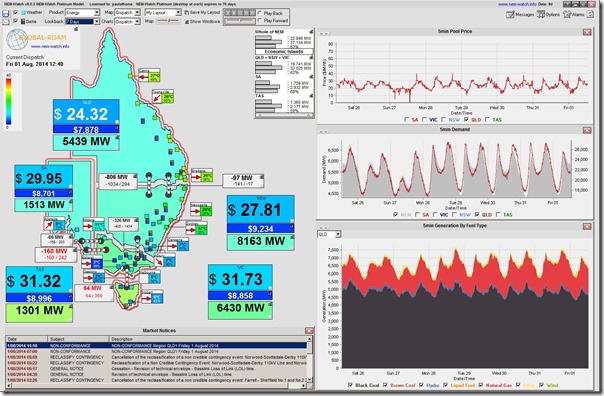604x396 pixels.
Task: Open the Messages panel
Action: [x=520, y=15]
